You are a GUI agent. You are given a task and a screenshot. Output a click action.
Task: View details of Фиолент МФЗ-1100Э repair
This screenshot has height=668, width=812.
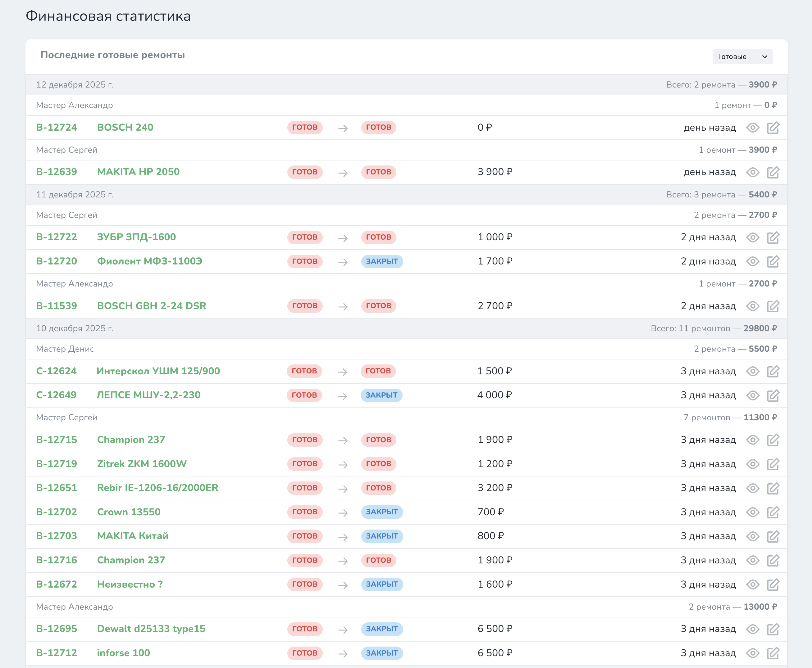point(753,262)
